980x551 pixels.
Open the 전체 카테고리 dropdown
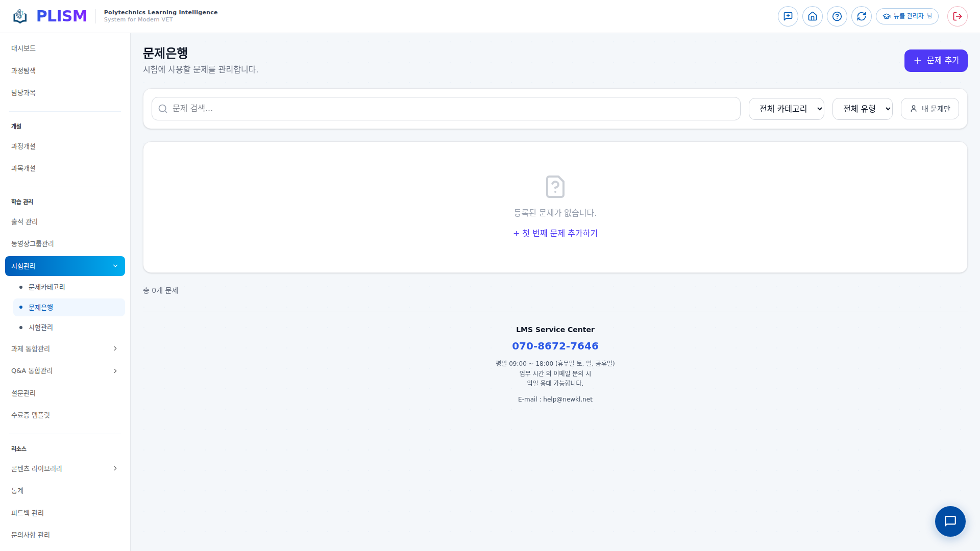click(x=786, y=109)
